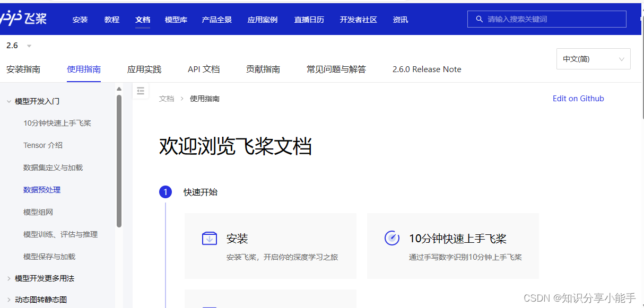
Task: Click the 快速开始 step heading
Action: point(201,192)
